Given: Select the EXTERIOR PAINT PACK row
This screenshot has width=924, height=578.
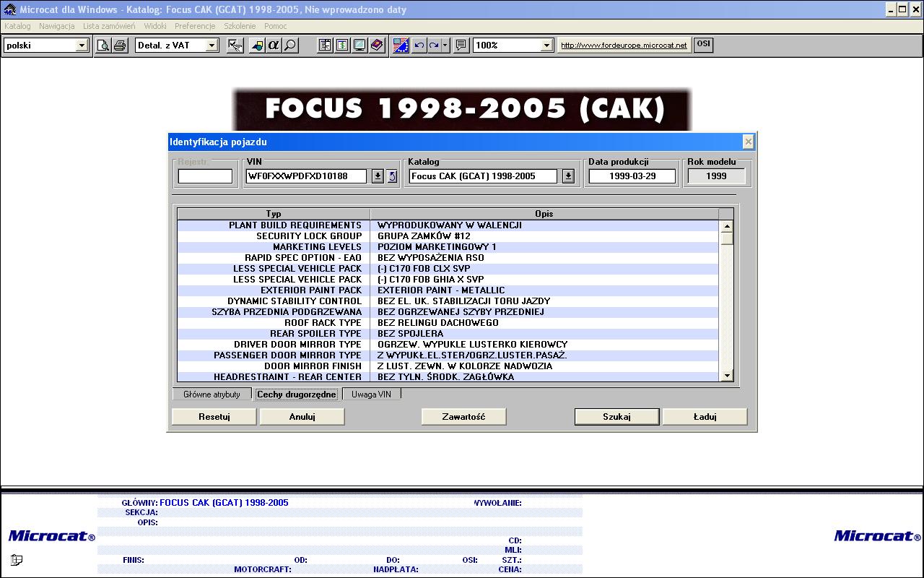Looking at the screenshot, I should [x=448, y=290].
